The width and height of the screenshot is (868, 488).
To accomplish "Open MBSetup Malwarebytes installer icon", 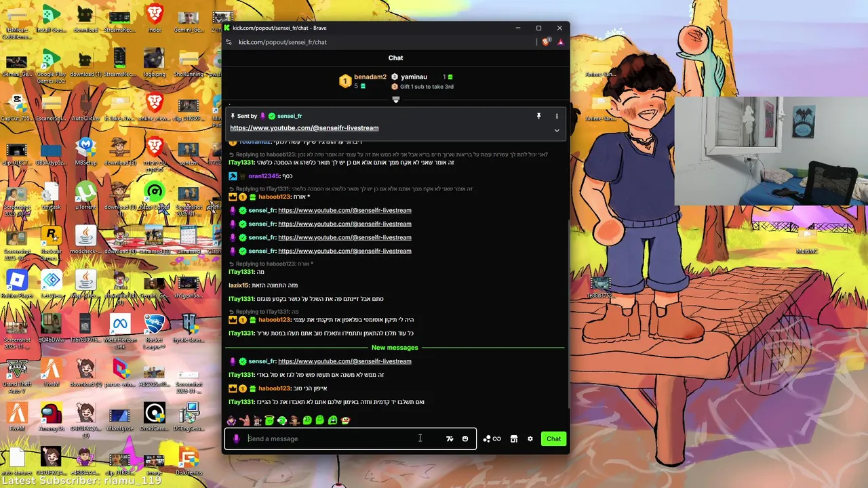I will point(85,152).
